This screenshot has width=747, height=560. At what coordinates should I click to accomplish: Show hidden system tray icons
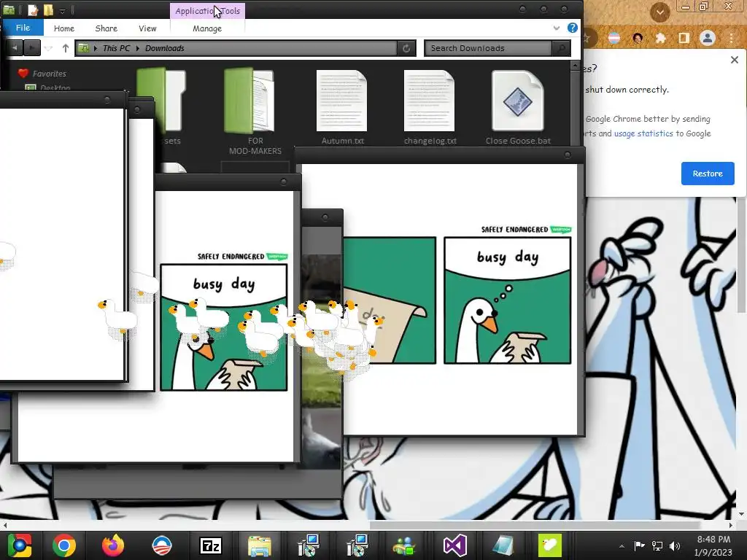(622, 545)
